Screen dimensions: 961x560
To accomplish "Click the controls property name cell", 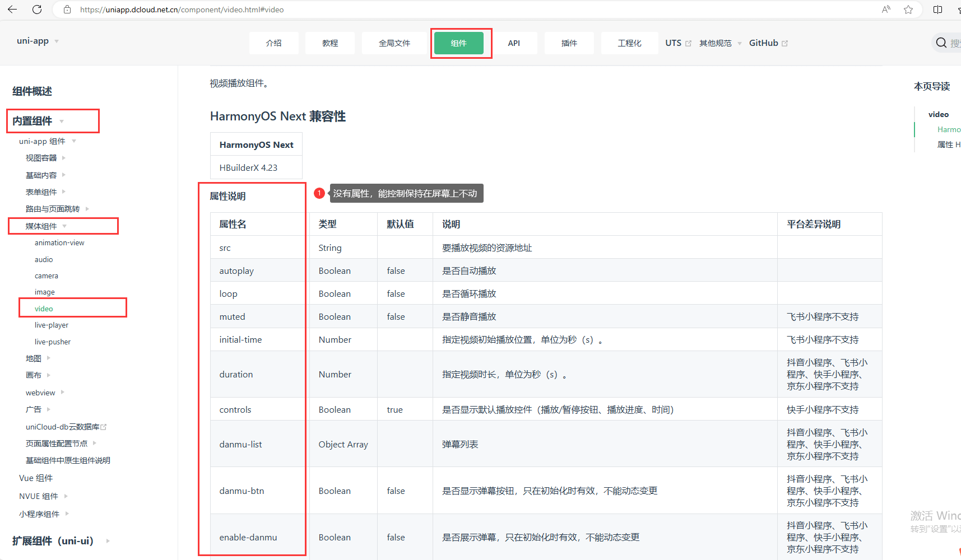I will [x=259, y=409].
